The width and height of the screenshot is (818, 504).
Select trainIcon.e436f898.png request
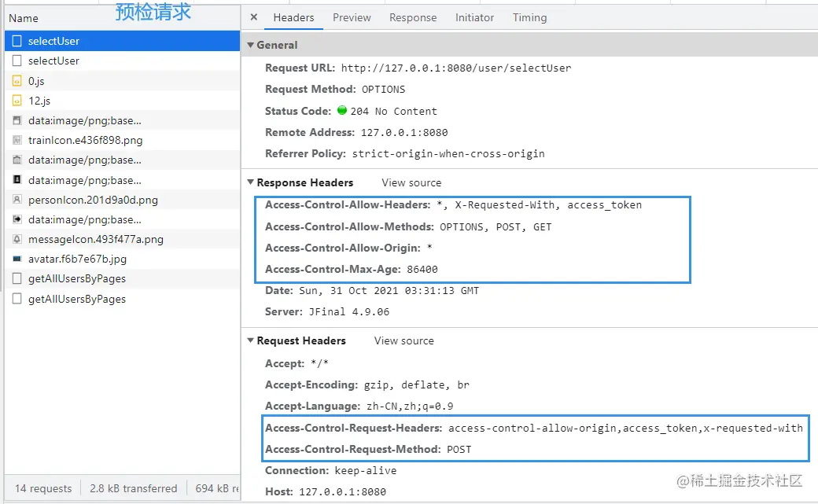click(x=122, y=140)
